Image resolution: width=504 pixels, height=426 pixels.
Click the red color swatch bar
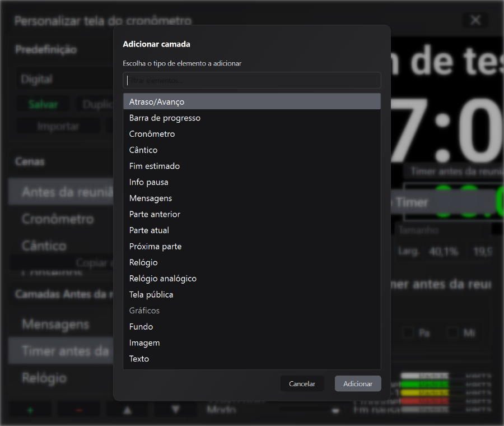(424, 401)
